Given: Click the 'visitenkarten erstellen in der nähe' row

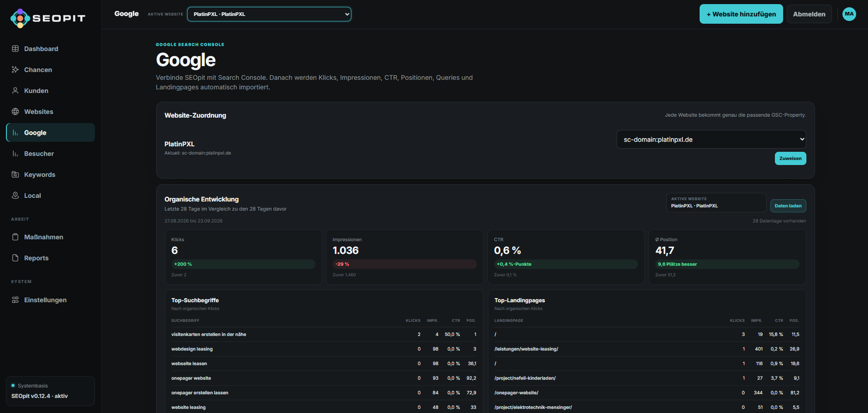Looking at the screenshot, I should [324, 335].
